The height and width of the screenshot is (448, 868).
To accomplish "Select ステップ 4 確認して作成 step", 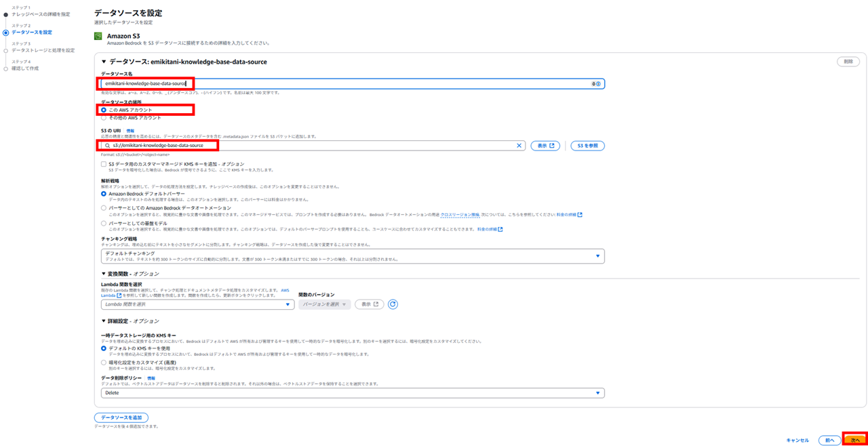I will 25,68.
